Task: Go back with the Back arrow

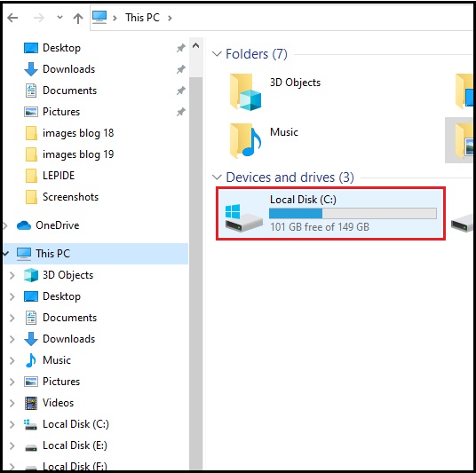Action: point(12,18)
